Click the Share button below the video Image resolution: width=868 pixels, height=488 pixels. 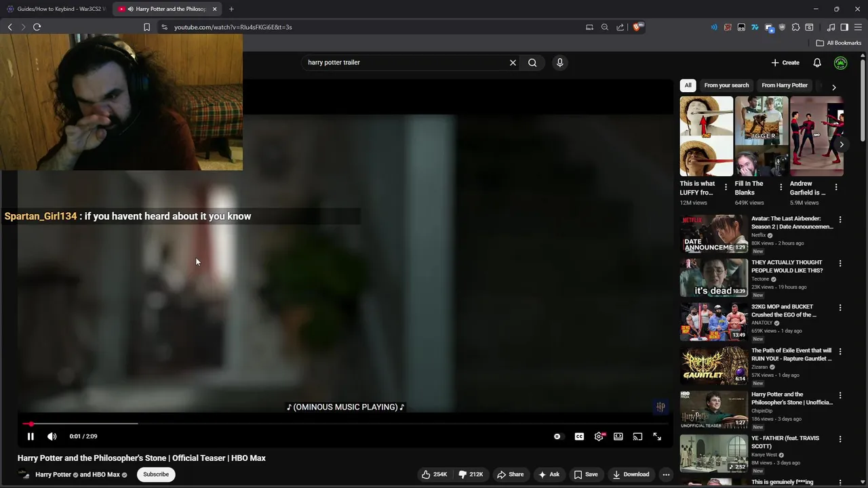510,474
